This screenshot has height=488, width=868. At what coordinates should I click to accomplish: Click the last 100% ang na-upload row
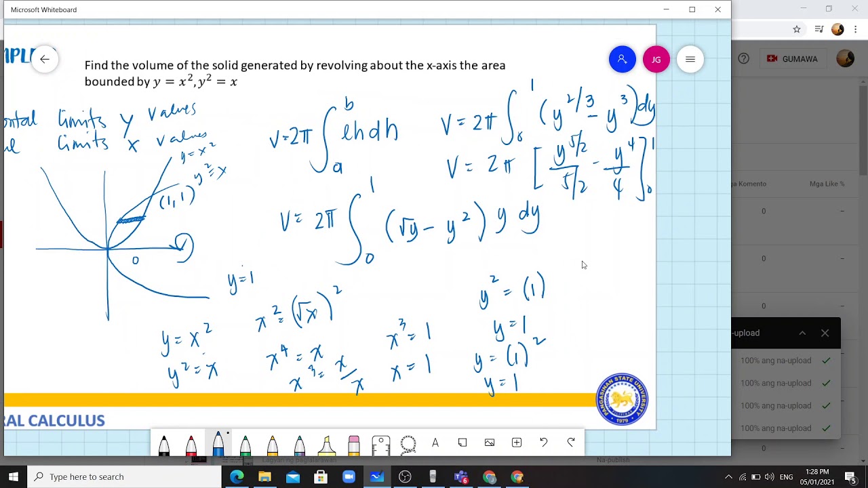[x=786, y=428]
